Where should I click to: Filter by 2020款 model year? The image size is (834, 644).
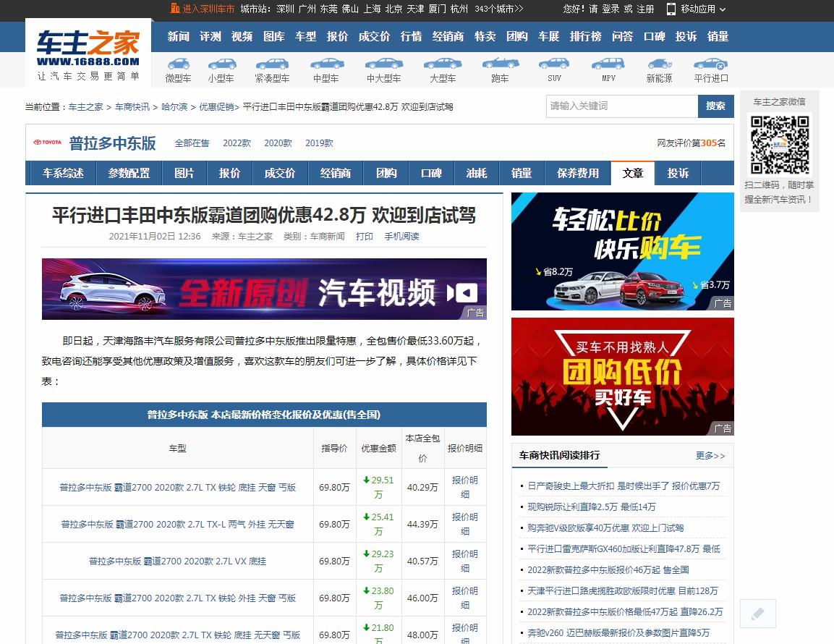pos(278,143)
